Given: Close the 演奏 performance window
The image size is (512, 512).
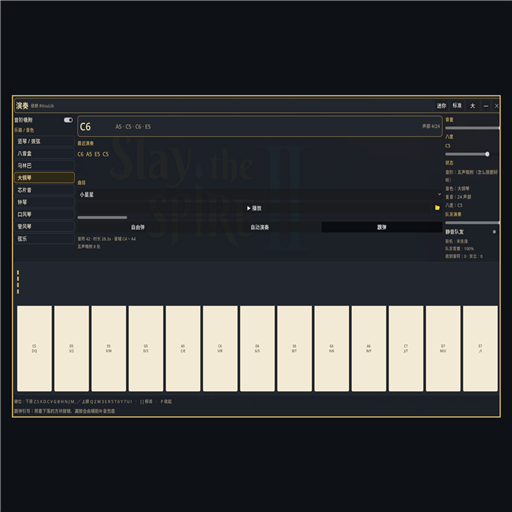Looking at the screenshot, I should (x=496, y=106).
